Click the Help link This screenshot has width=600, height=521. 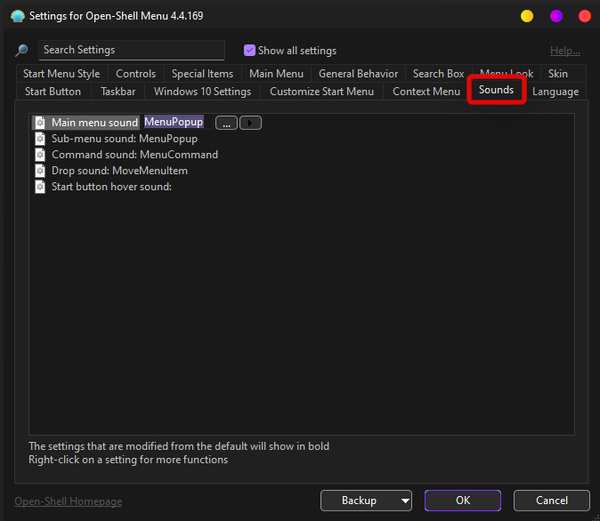coord(564,51)
